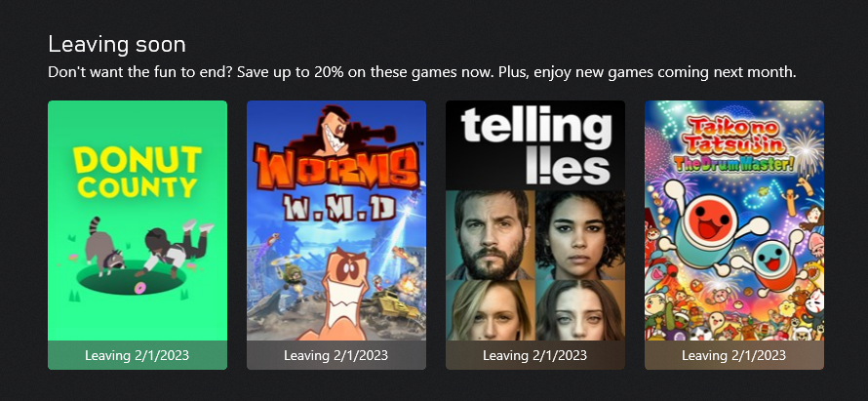Viewport: 868px width, 401px height.
Task: Click the curly-haired woman on Telling Lies
Action: click(580, 235)
